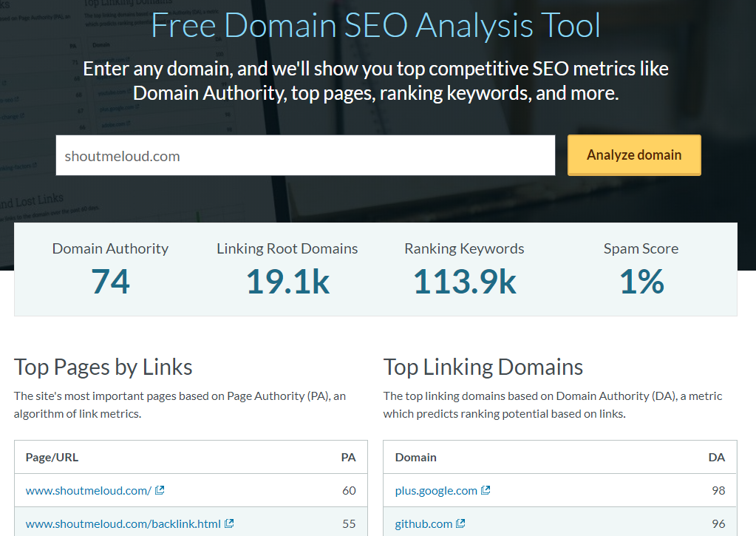Click PA value 55 for backlink.html row
The height and width of the screenshot is (536, 756).
pyautogui.click(x=349, y=524)
